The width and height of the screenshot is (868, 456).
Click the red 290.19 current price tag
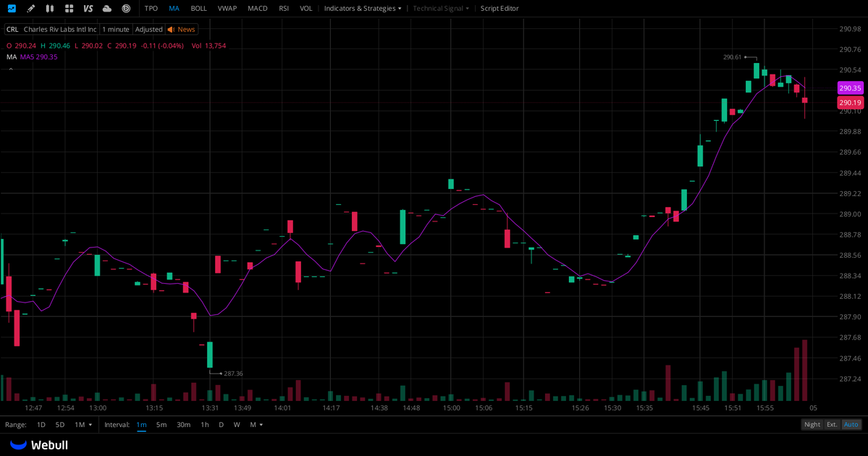click(x=850, y=102)
